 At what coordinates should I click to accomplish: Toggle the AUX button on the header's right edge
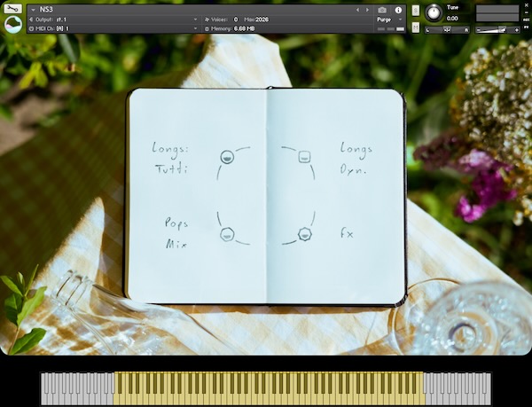click(x=527, y=20)
